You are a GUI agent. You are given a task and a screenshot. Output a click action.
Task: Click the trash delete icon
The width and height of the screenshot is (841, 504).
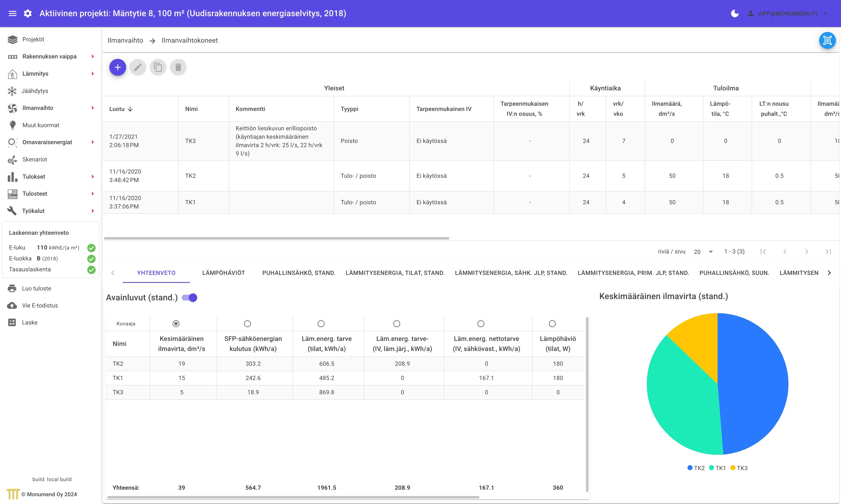click(x=178, y=67)
